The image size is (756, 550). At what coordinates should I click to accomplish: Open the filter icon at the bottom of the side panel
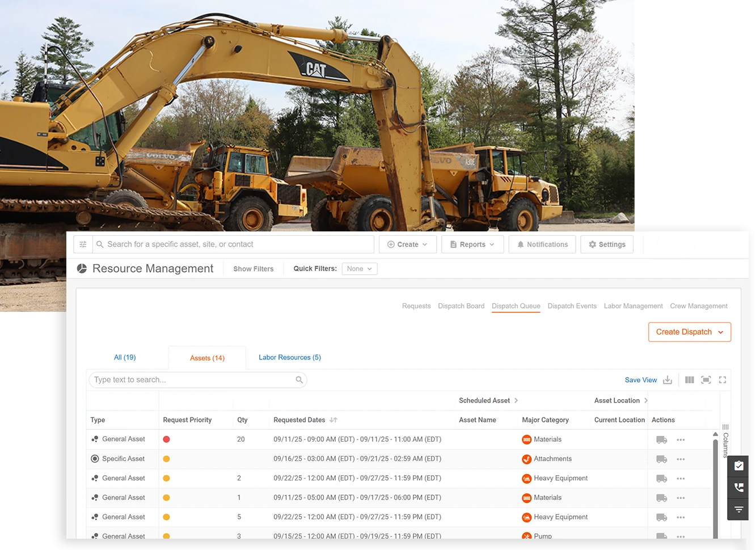click(x=738, y=509)
